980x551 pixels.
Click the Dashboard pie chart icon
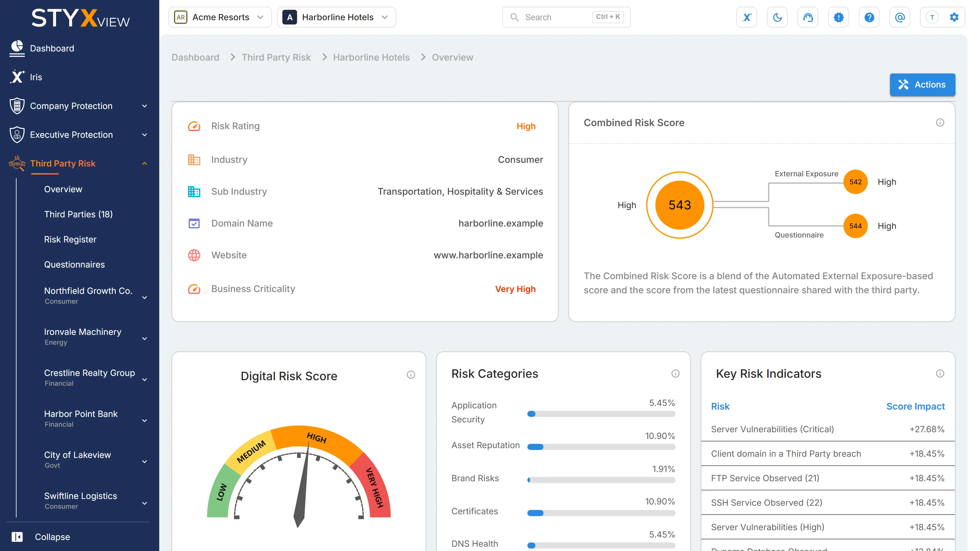17,48
